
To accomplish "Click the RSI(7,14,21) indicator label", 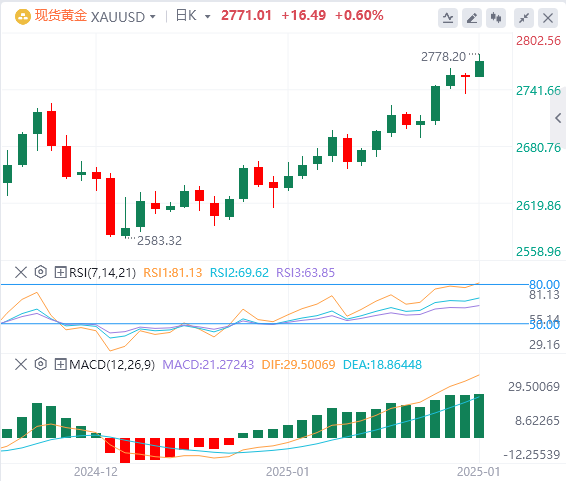I will point(103,272).
